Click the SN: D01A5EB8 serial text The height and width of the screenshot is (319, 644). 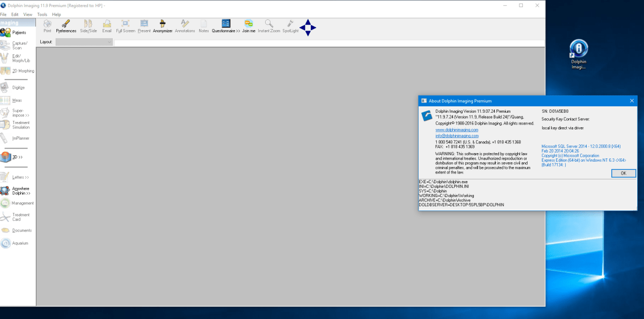click(555, 111)
